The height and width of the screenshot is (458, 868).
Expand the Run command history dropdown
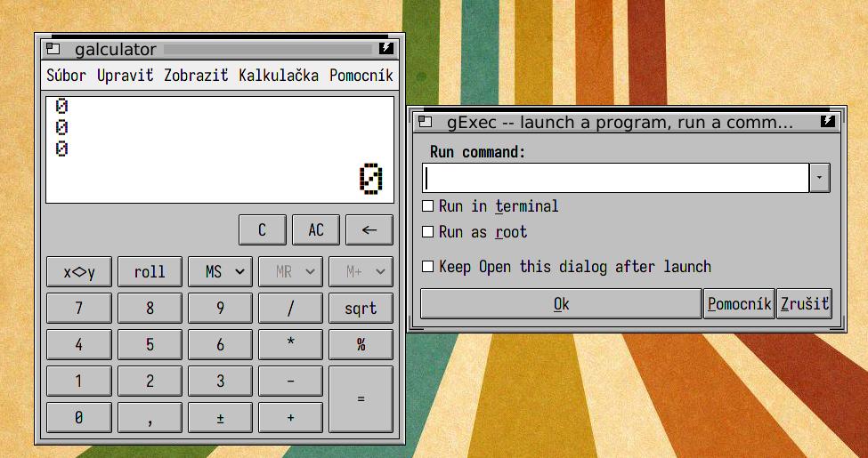click(820, 178)
